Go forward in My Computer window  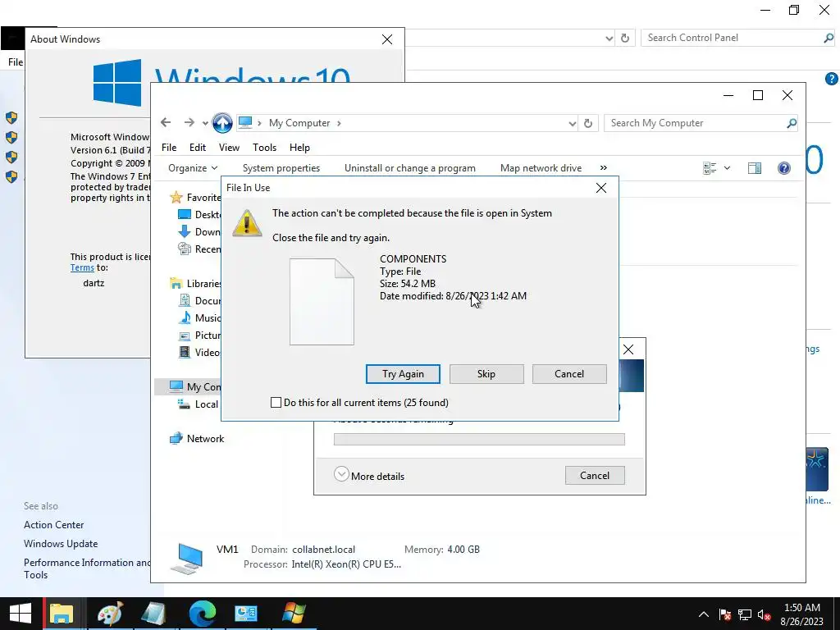[x=189, y=123]
